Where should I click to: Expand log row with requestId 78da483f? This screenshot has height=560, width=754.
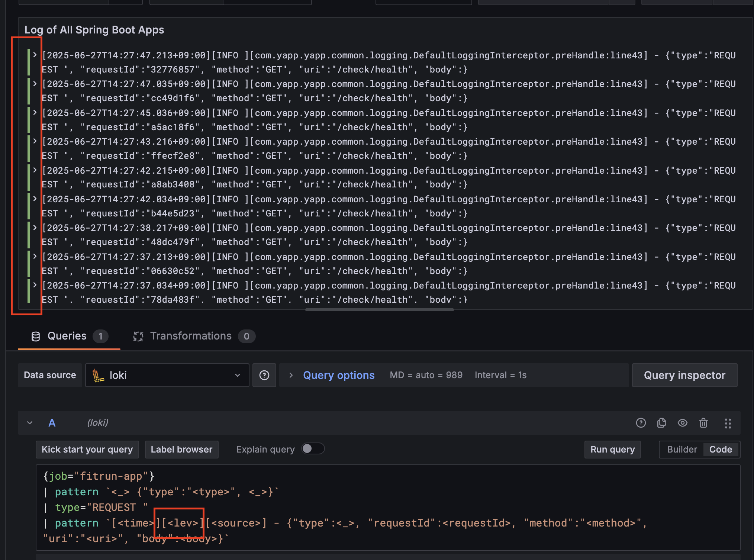(35, 285)
